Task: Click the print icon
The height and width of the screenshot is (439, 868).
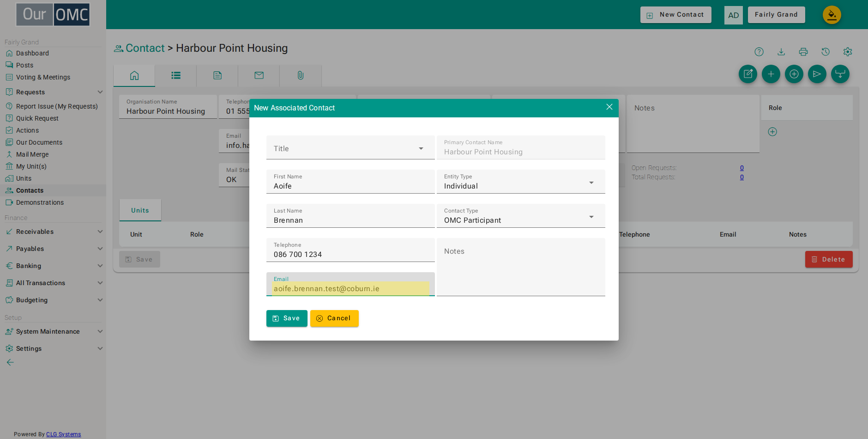Action: (803, 52)
